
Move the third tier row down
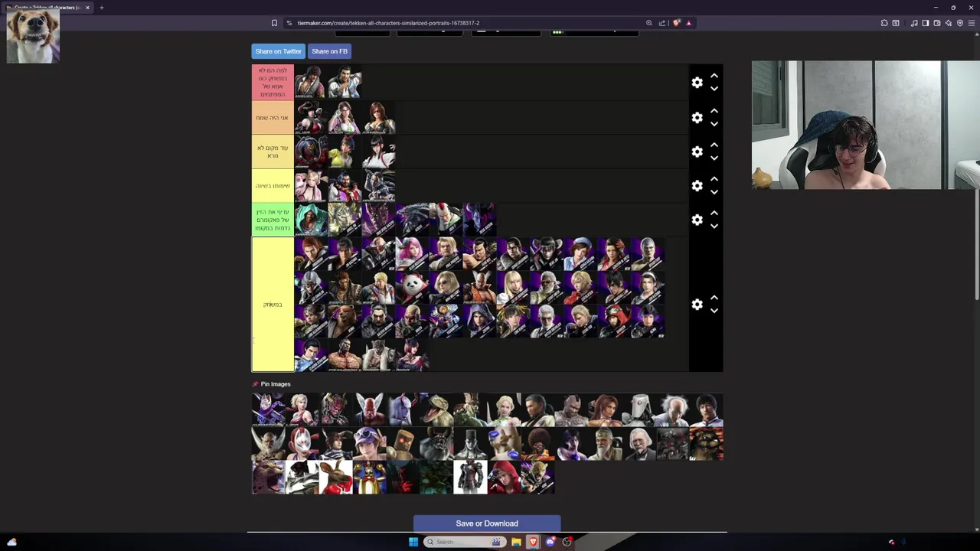point(714,158)
